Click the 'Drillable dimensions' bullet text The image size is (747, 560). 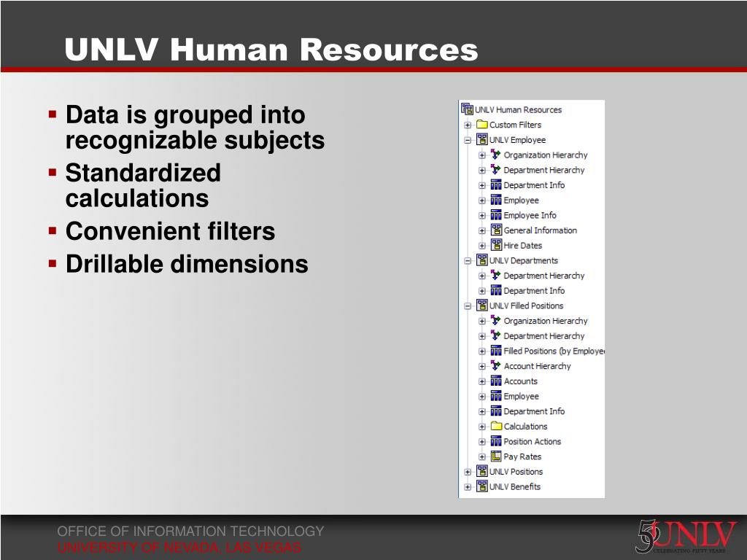[187, 264]
